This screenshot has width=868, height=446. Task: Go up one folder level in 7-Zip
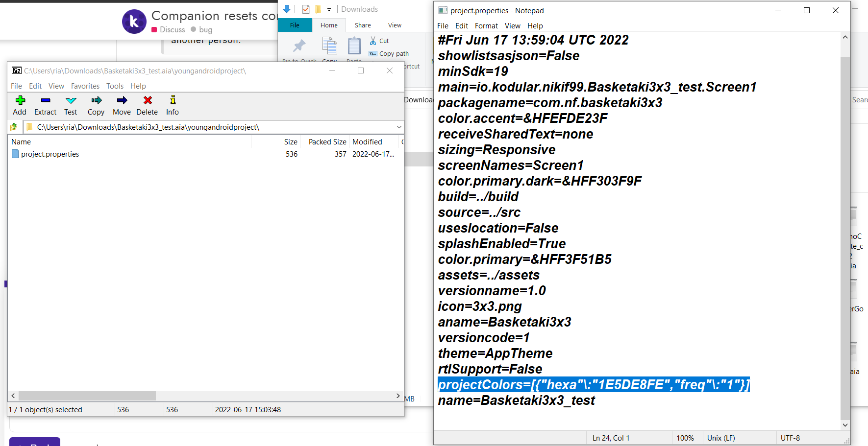14,127
